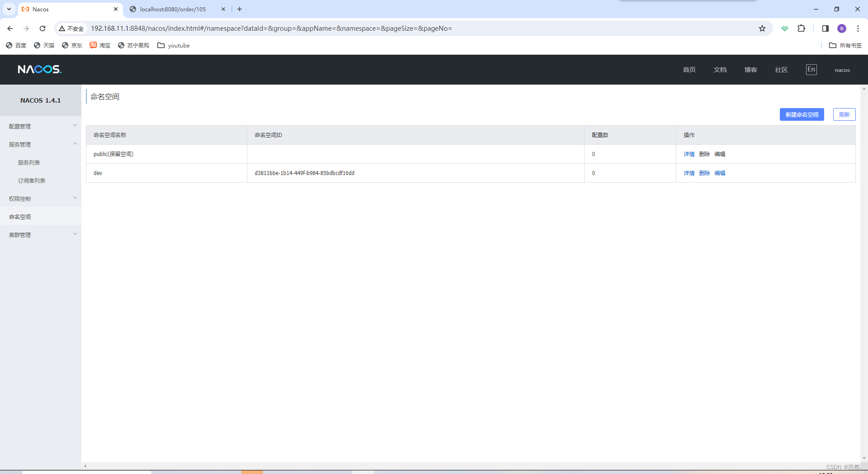
Task: Click 删除 for dev namespace
Action: [704, 173]
